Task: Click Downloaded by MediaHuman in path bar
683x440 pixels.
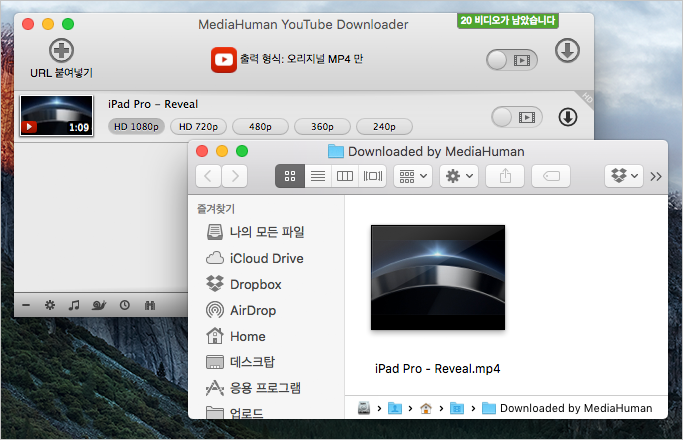Action: pos(567,408)
